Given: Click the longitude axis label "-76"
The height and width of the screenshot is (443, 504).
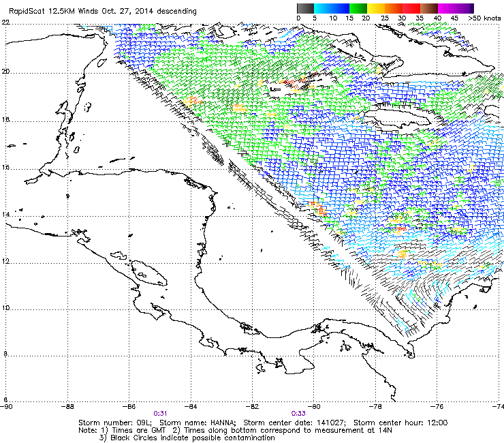Looking at the screenshot, I should [437, 406].
